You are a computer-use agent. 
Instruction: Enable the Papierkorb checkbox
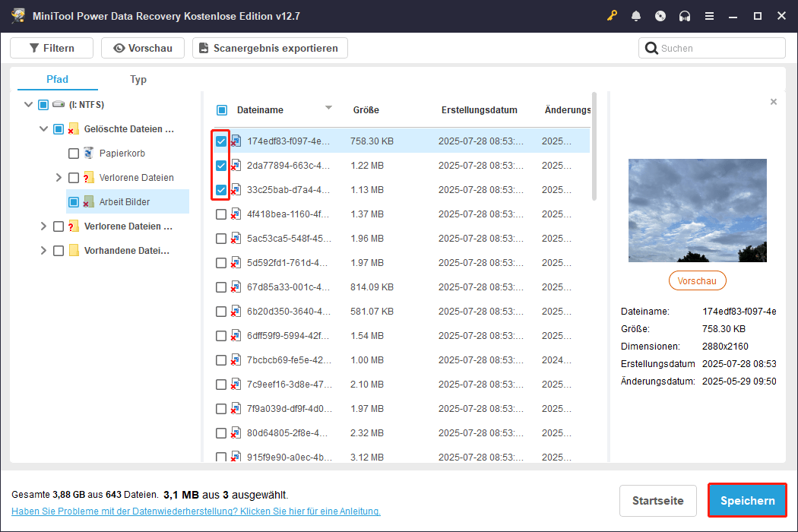click(x=73, y=153)
